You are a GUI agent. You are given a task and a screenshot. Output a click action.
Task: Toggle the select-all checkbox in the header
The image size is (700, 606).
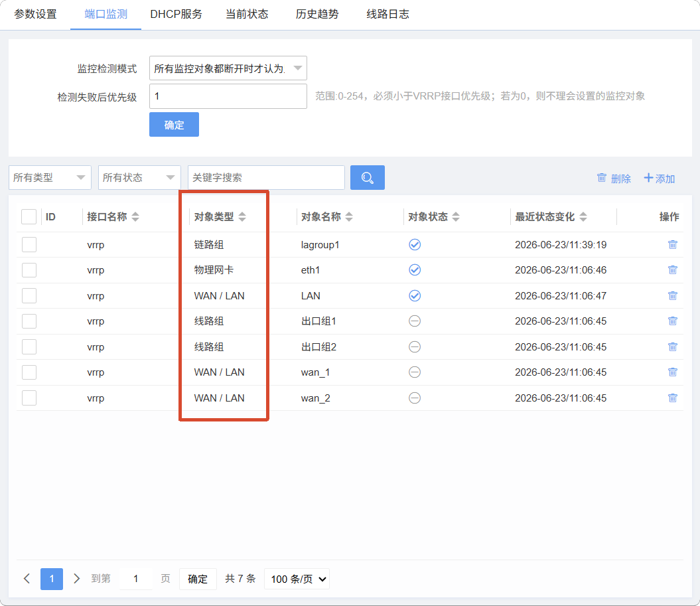[x=29, y=217]
